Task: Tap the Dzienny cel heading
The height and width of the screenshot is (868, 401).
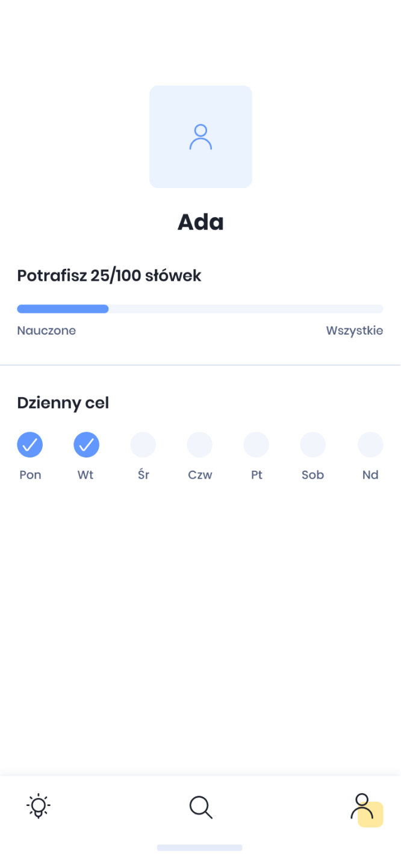Action: coord(63,403)
